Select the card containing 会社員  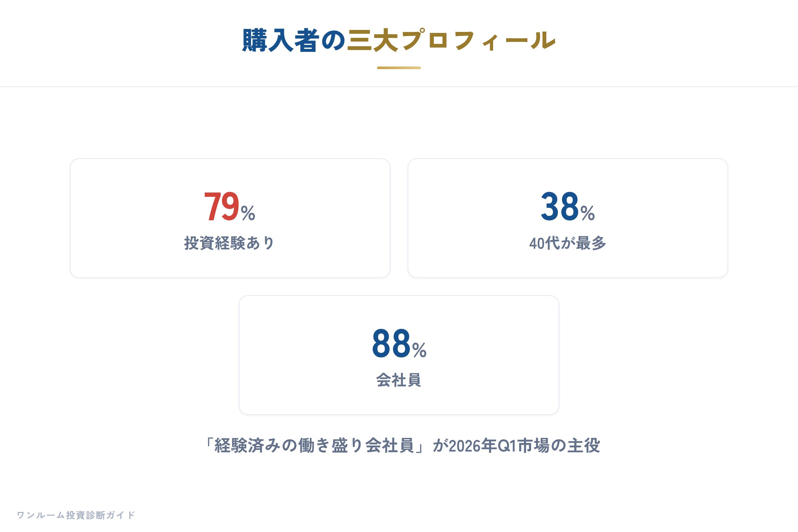(x=399, y=355)
